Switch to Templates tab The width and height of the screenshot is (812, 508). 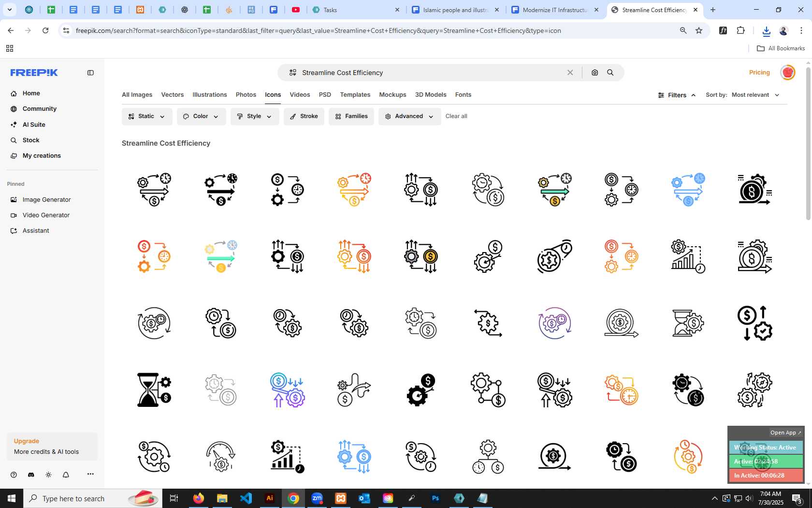pos(355,95)
